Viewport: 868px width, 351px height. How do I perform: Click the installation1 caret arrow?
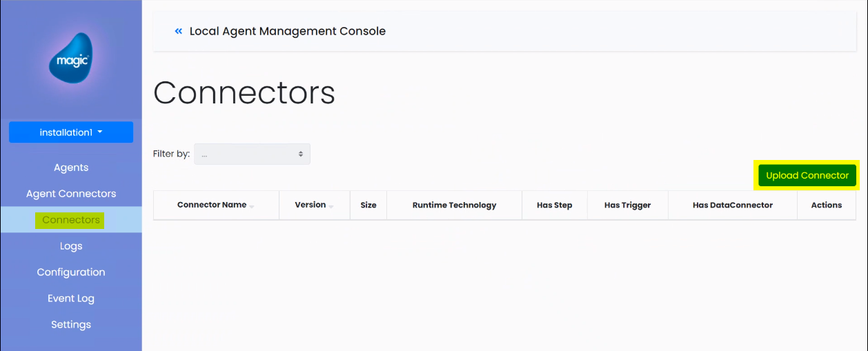100,132
